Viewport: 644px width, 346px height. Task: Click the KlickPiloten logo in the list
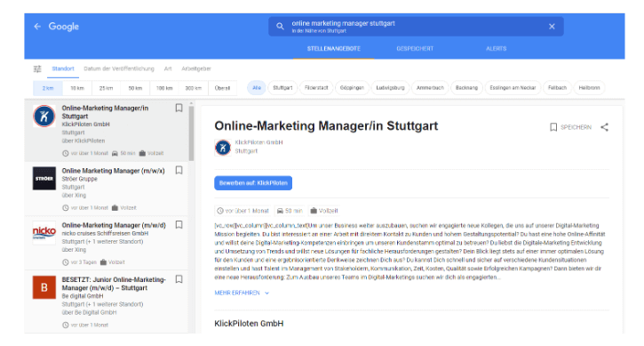(44, 116)
